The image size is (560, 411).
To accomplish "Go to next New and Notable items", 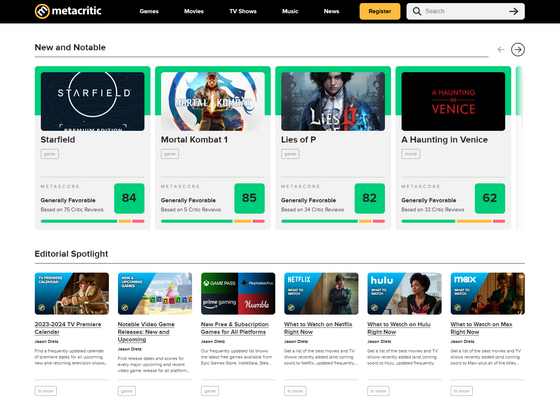I will [518, 50].
